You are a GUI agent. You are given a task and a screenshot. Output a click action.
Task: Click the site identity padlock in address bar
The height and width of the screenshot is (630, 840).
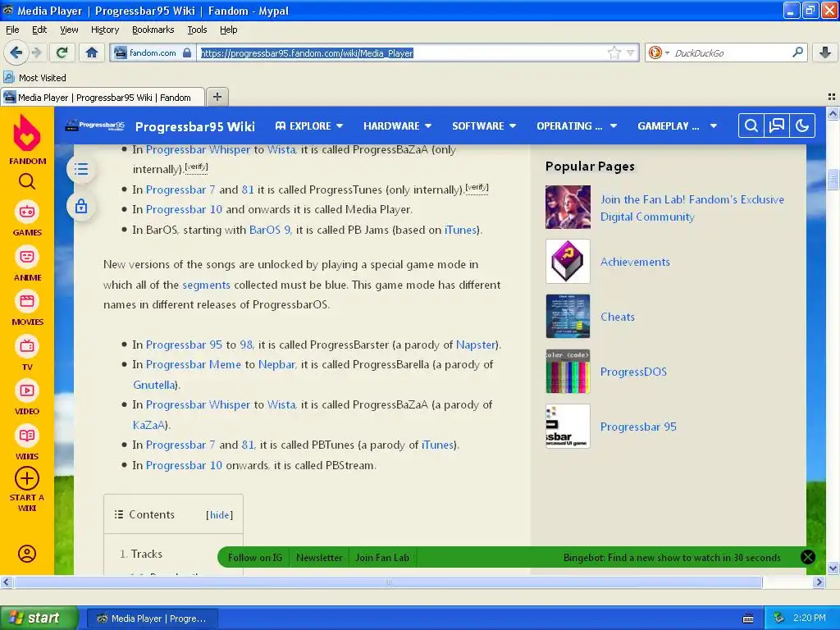(187, 52)
